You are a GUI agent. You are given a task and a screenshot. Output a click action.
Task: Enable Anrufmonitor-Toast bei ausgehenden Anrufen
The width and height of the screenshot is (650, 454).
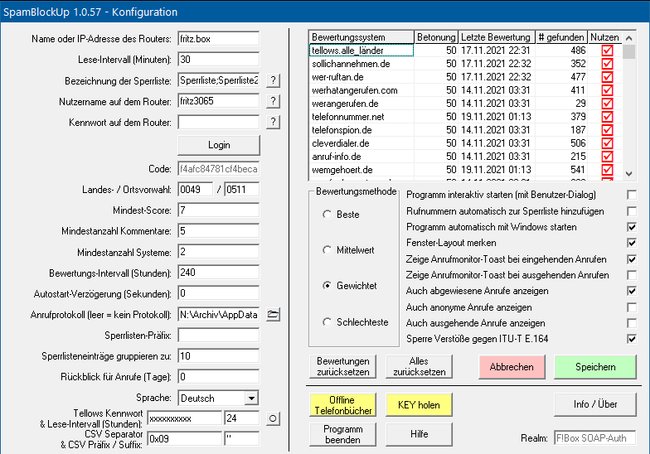[x=631, y=275]
